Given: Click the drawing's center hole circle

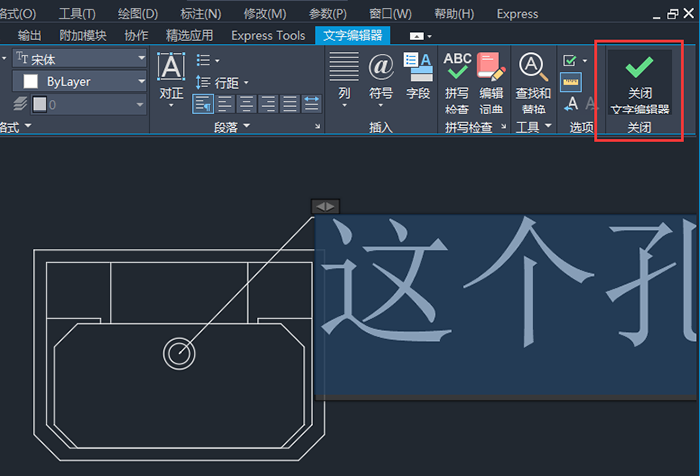Looking at the screenshot, I should tap(179, 354).
